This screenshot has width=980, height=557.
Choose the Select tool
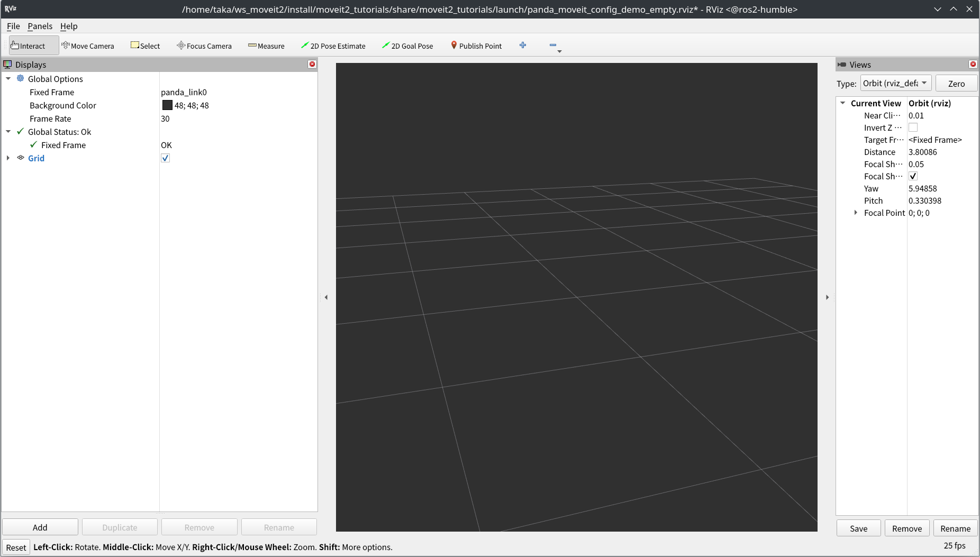(146, 45)
